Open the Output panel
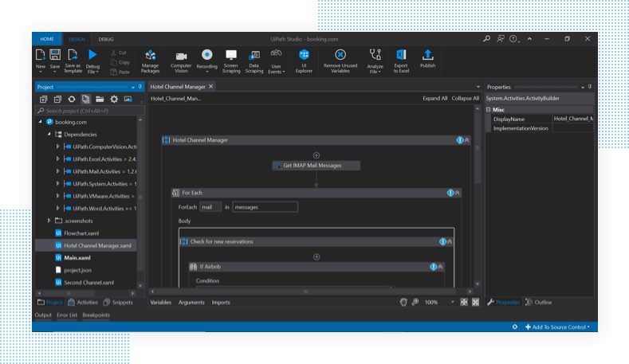Image resolution: width=629 pixels, height=364 pixels. [43, 315]
